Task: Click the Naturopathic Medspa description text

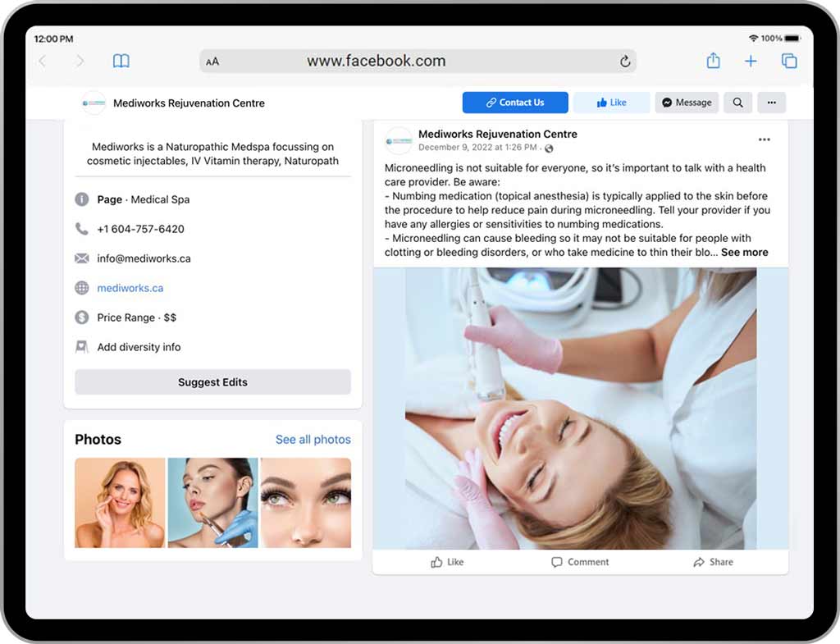Action: [x=212, y=153]
